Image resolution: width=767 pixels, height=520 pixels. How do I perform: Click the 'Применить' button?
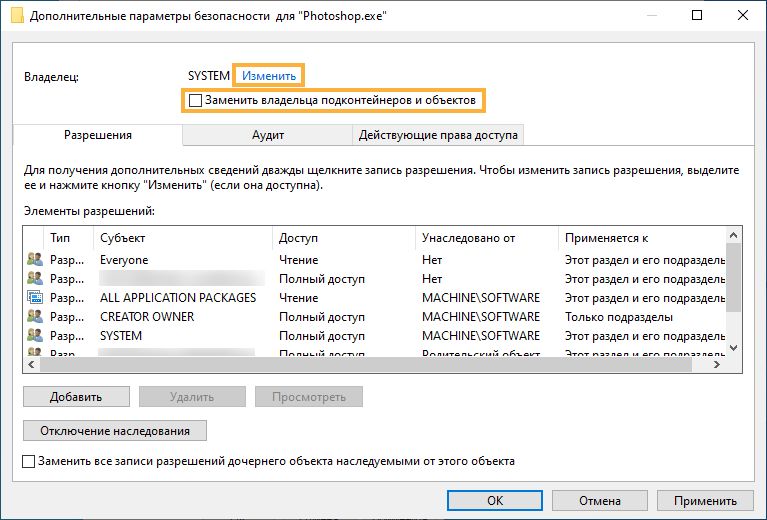tap(705, 500)
